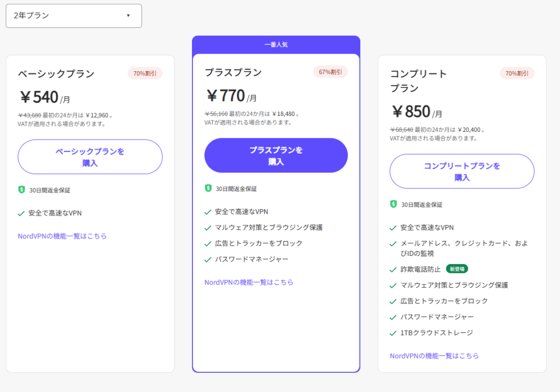Click the green money-back shield in Basic plan
This screenshot has width=560, height=392.
pyautogui.click(x=21, y=190)
